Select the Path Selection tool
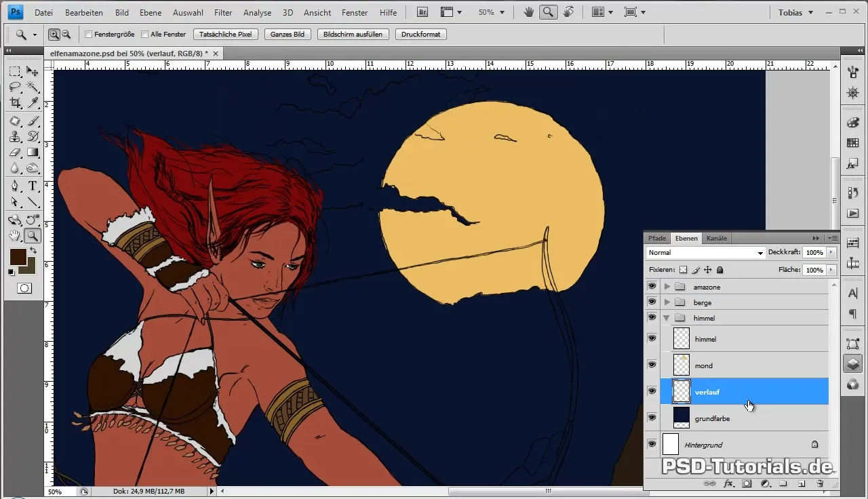This screenshot has height=499, width=868. 14,202
